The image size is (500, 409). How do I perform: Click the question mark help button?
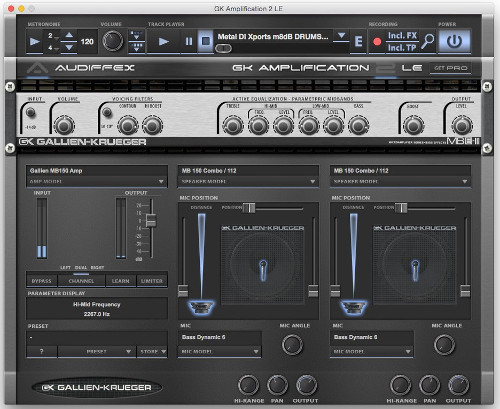(x=42, y=352)
